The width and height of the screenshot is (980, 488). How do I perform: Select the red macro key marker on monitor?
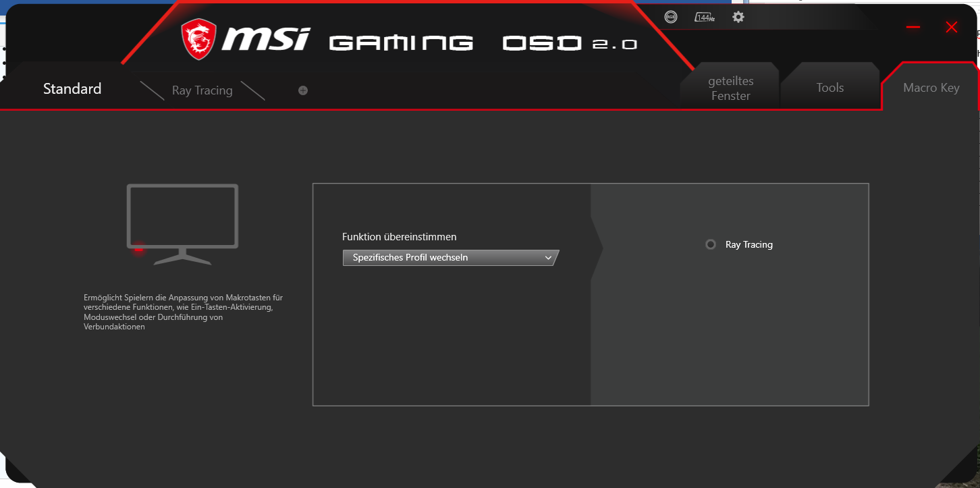[x=138, y=249]
